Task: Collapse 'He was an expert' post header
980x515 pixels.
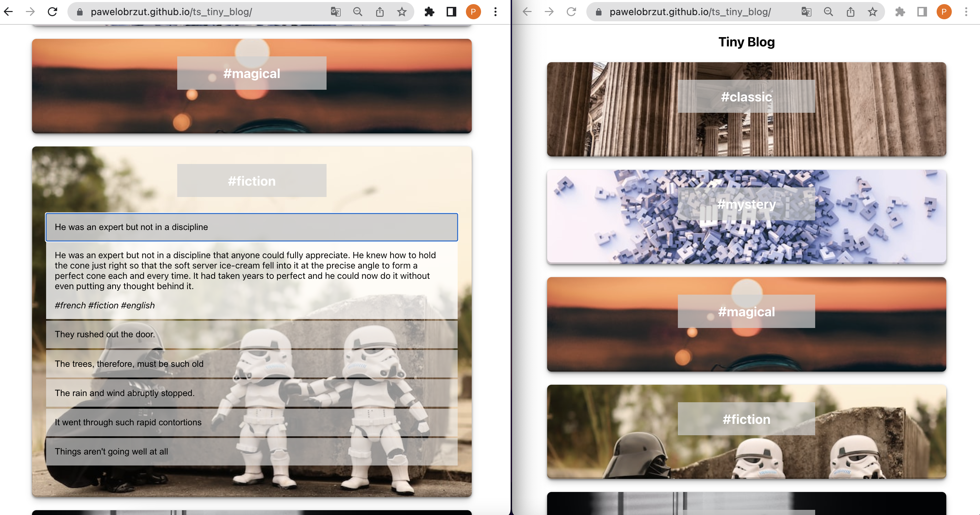Action: coord(252,227)
